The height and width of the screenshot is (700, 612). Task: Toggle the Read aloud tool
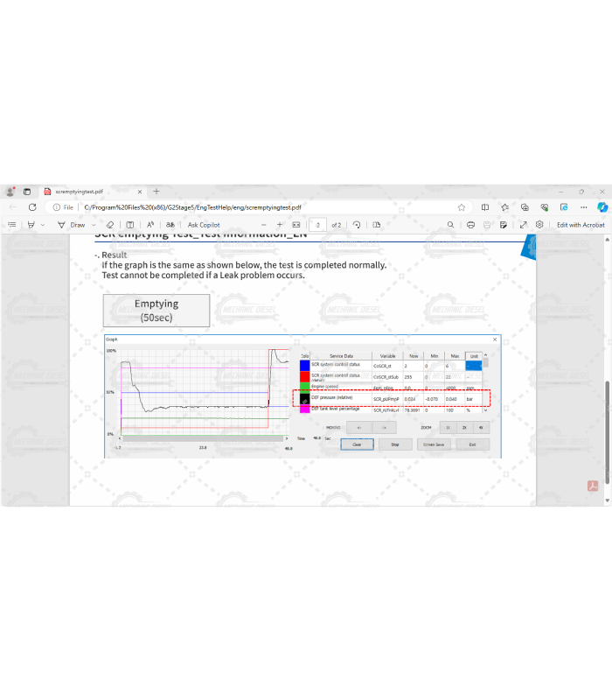tap(150, 225)
